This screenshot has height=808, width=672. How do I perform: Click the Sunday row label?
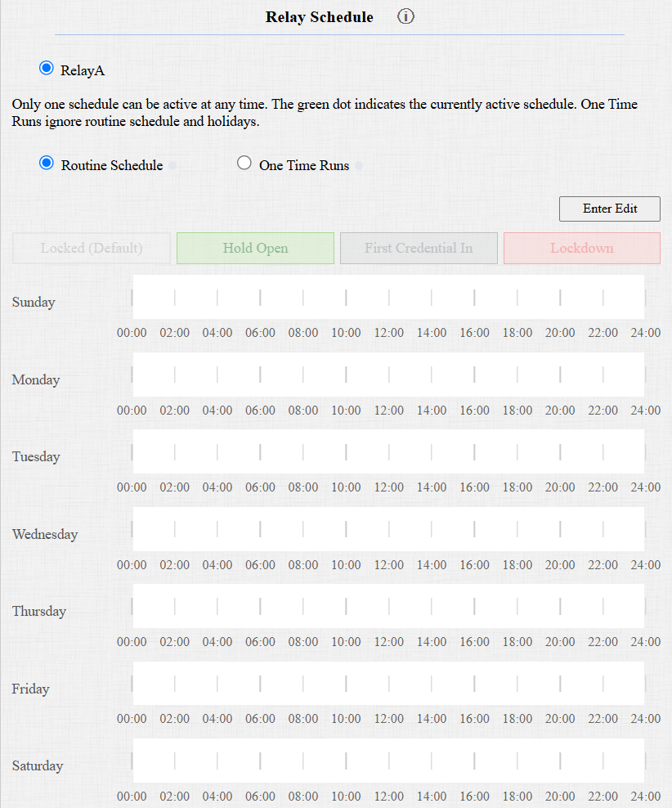click(x=34, y=302)
